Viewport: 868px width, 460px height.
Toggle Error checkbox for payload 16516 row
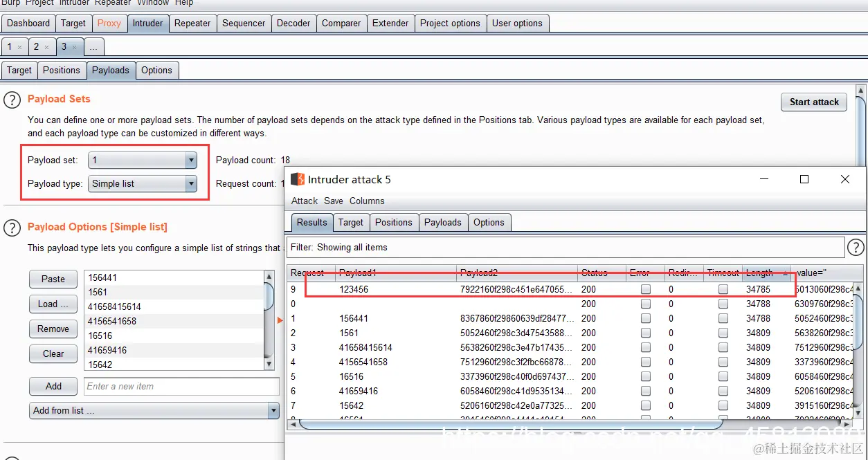click(646, 377)
